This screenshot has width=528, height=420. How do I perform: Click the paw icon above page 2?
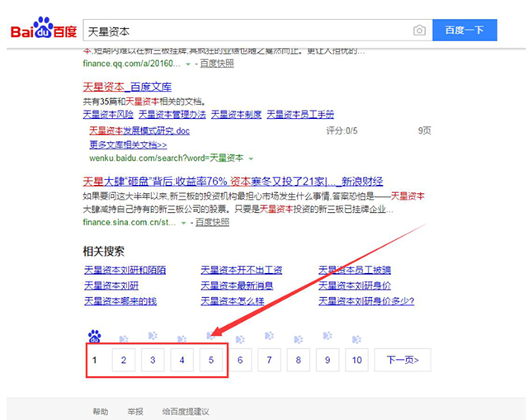click(124, 337)
